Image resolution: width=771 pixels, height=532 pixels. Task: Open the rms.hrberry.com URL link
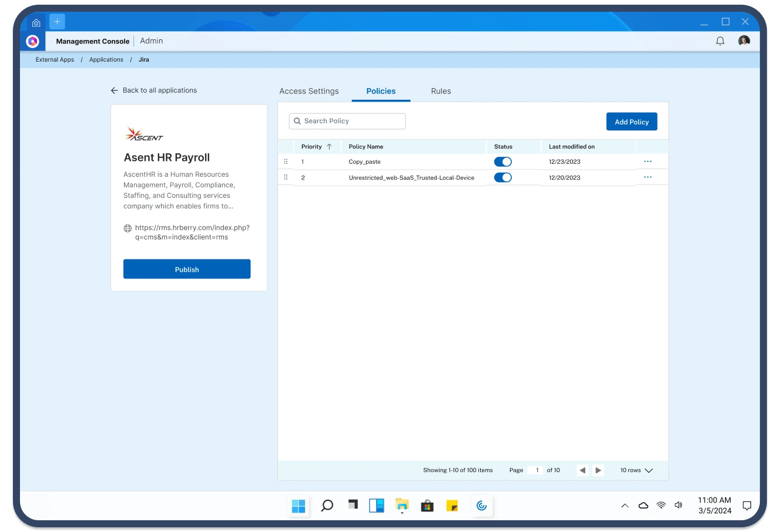(192, 233)
